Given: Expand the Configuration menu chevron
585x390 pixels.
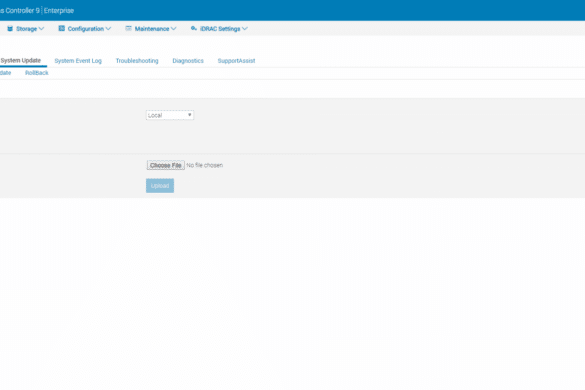Looking at the screenshot, I should point(108,28).
